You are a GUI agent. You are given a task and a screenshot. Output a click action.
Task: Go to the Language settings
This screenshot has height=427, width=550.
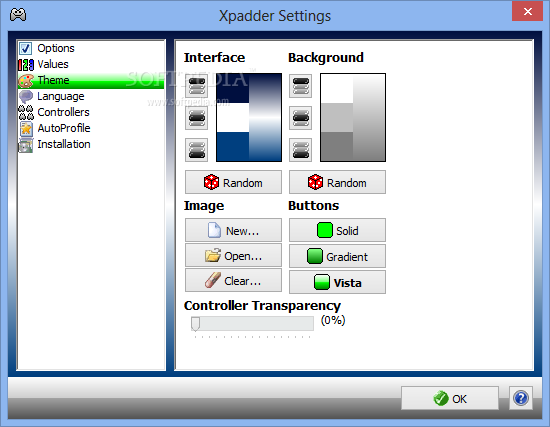tap(91, 96)
